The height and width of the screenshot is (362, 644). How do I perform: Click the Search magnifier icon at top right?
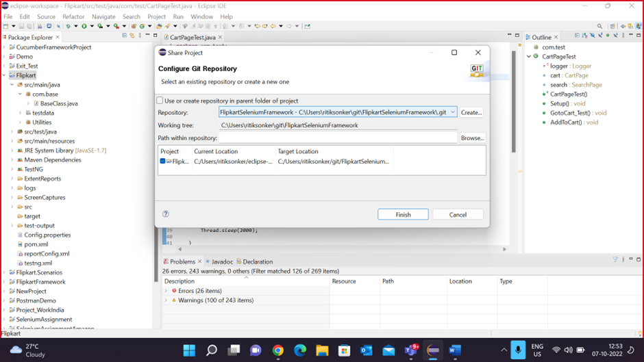pos(599,26)
